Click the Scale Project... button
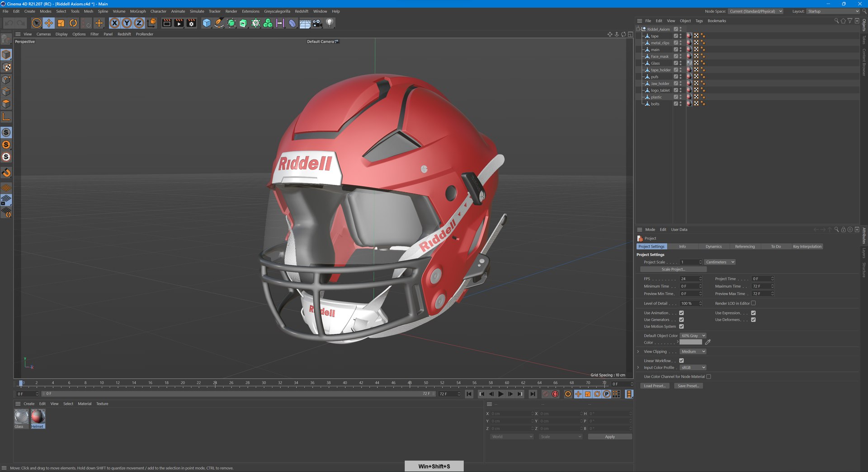The height and width of the screenshot is (472, 868). 673,269
